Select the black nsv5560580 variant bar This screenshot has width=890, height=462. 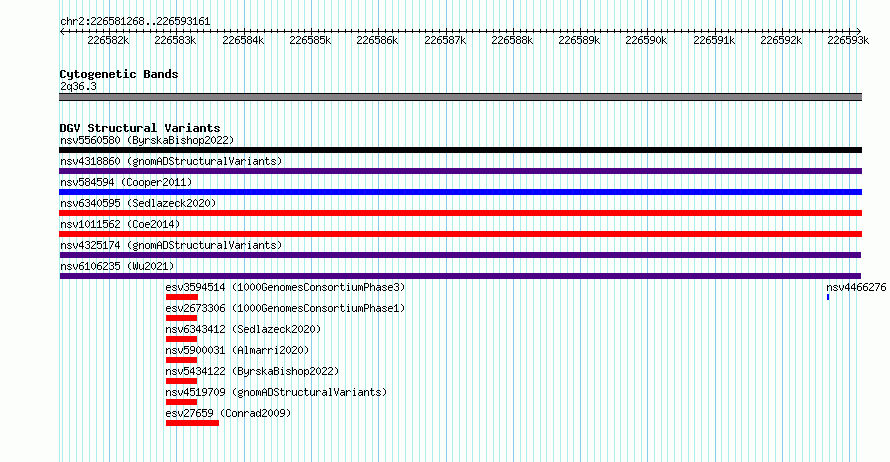(x=460, y=150)
